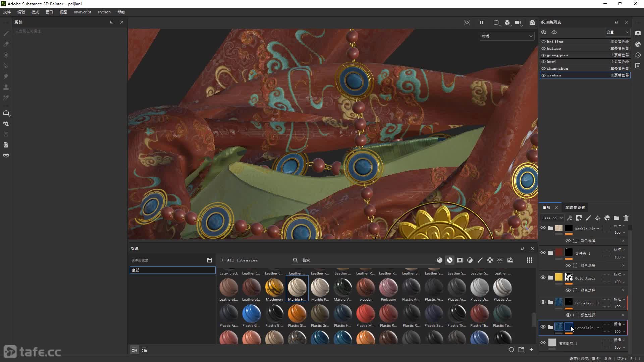
Task: Click the Pause rendering button in viewport
Action: (482, 22)
